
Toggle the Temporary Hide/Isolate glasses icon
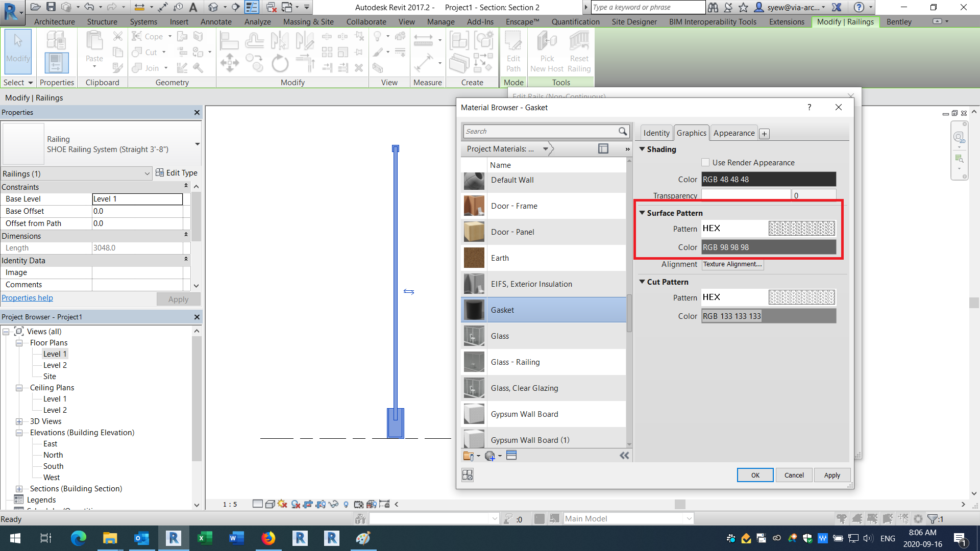(333, 504)
